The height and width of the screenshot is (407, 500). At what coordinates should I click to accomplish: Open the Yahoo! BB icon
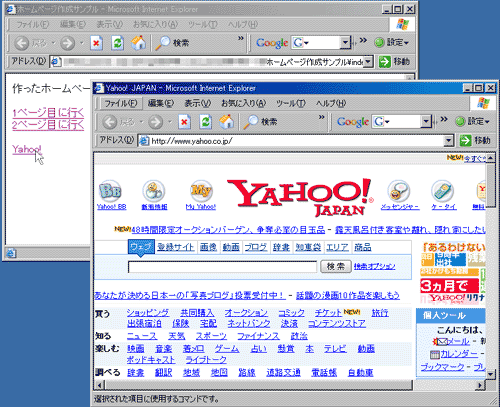111,191
